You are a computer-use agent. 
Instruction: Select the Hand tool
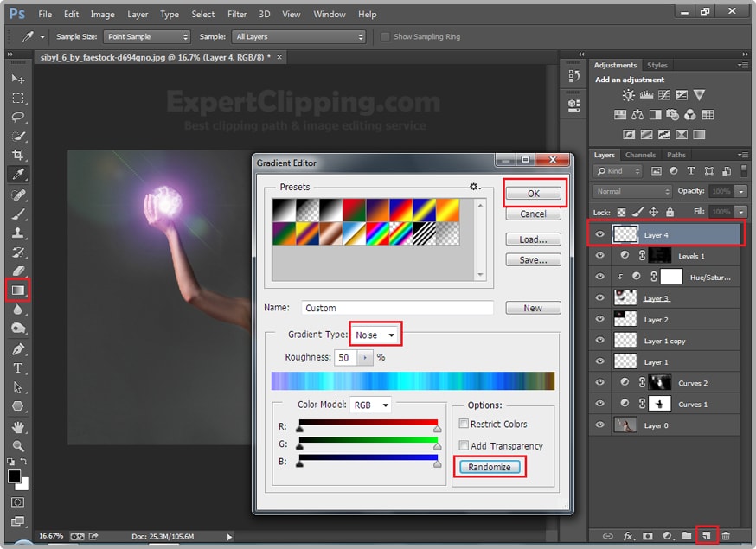tap(17, 426)
